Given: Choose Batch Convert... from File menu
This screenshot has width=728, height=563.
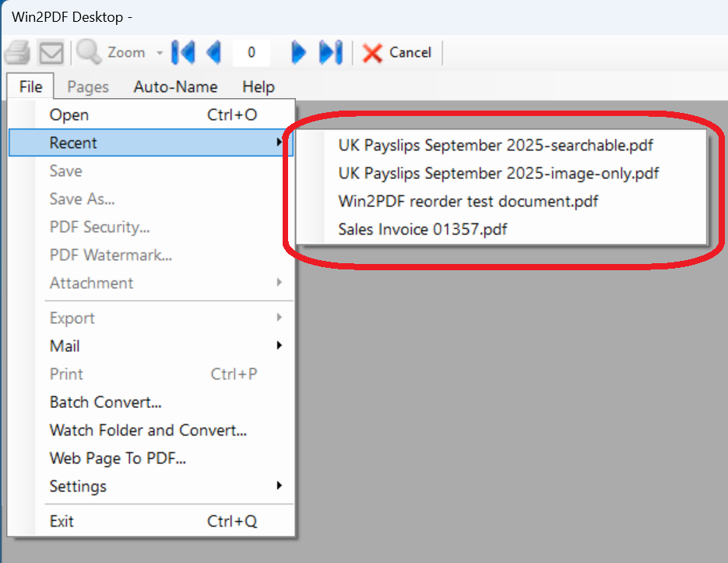Looking at the screenshot, I should (x=106, y=402).
